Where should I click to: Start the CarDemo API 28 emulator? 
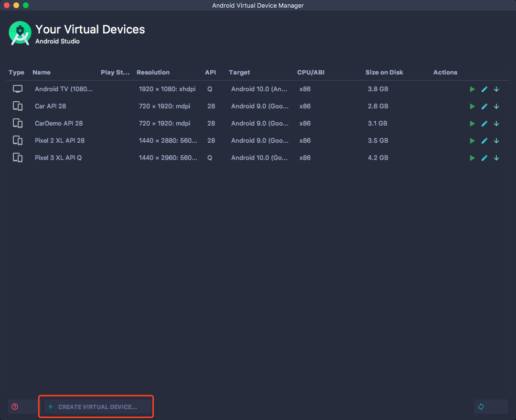pyautogui.click(x=472, y=124)
